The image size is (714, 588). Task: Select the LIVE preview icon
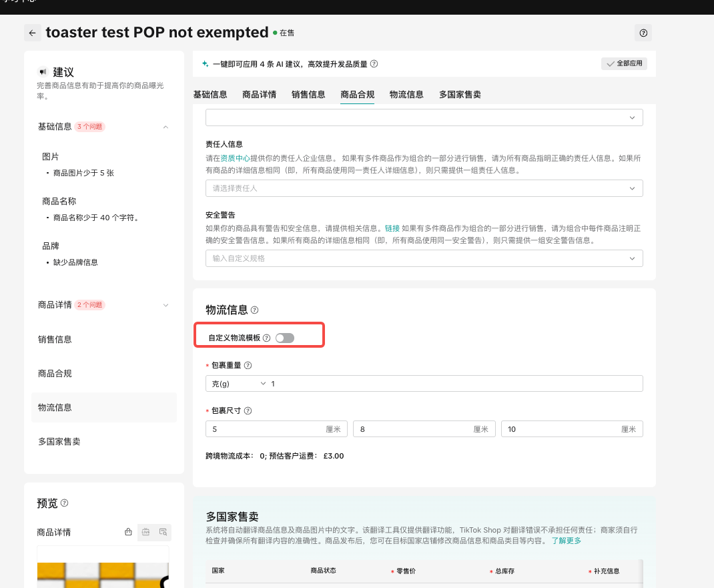pyautogui.click(x=145, y=532)
